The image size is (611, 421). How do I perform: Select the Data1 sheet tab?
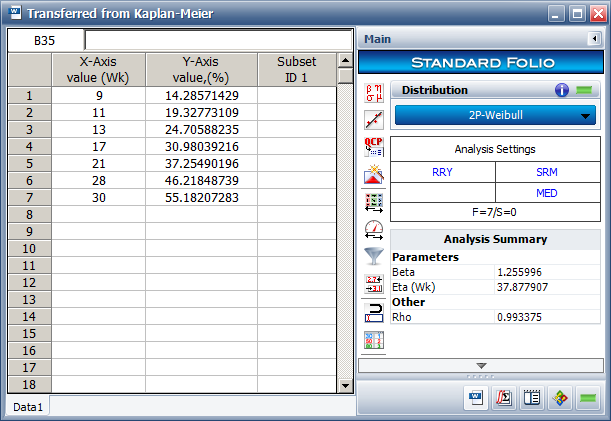pyautogui.click(x=27, y=406)
